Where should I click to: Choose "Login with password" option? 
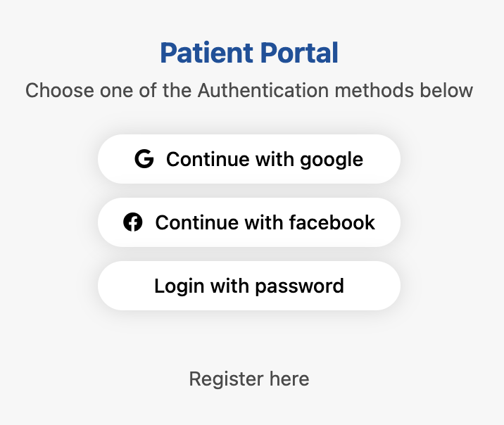pos(249,286)
